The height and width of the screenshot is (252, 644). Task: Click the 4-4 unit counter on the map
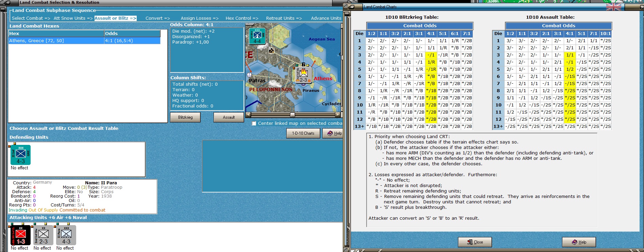click(257, 36)
